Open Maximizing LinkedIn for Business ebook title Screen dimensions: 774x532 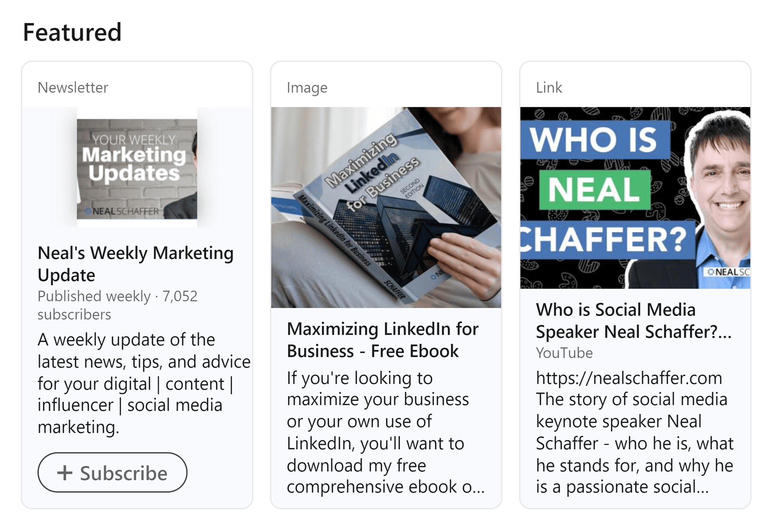pyautogui.click(x=382, y=340)
